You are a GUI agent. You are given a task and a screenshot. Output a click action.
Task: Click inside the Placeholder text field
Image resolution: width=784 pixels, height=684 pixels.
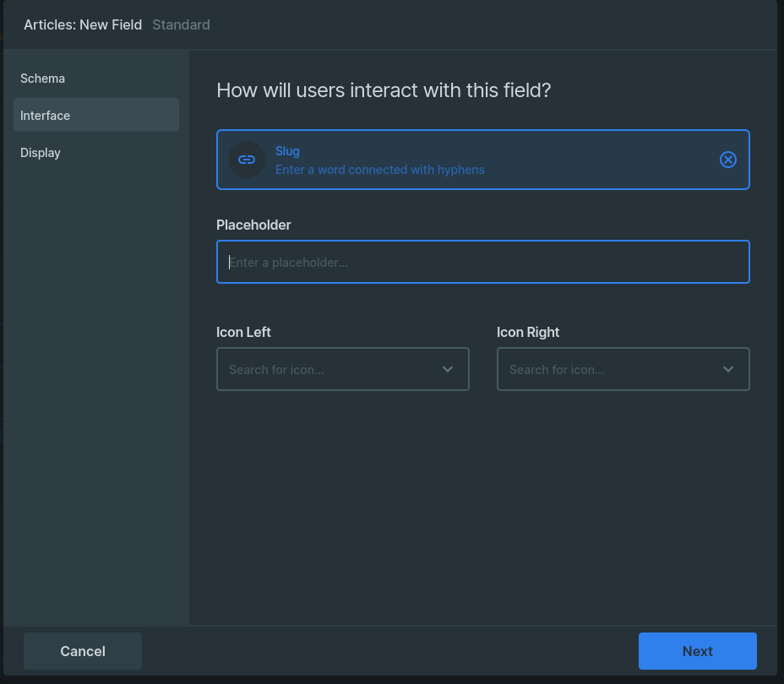pos(482,262)
